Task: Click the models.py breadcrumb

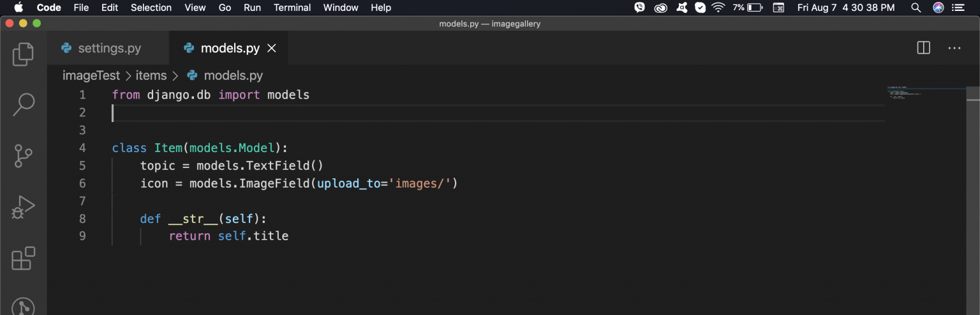Action: click(x=225, y=75)
